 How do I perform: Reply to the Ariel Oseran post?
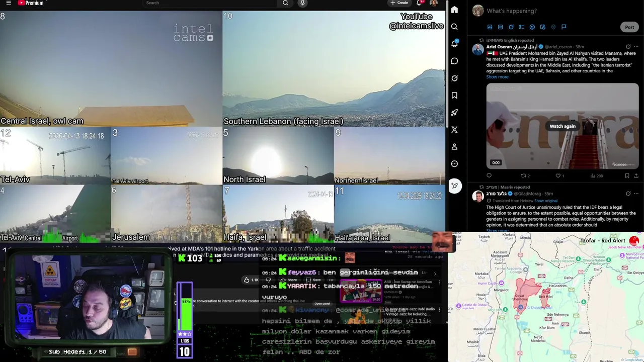[x=489, y=175]
